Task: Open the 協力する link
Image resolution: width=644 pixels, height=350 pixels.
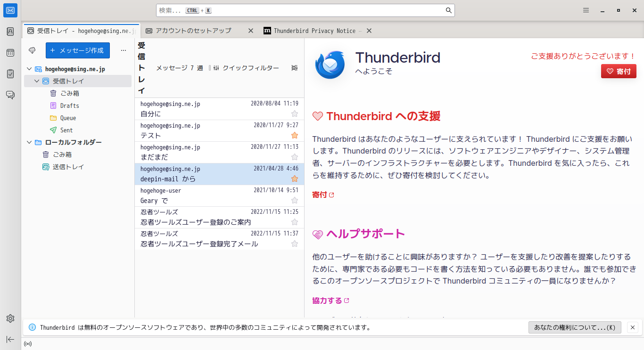Action: 330,301
